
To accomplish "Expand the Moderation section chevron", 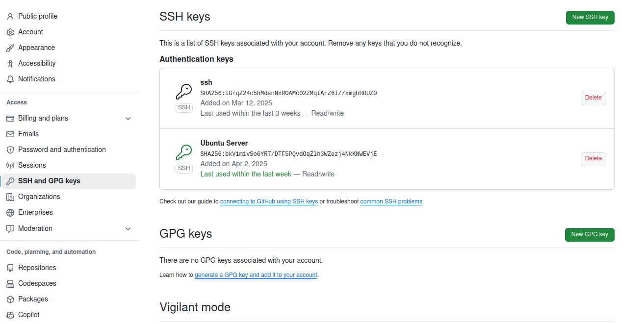I will pos(128,228).
